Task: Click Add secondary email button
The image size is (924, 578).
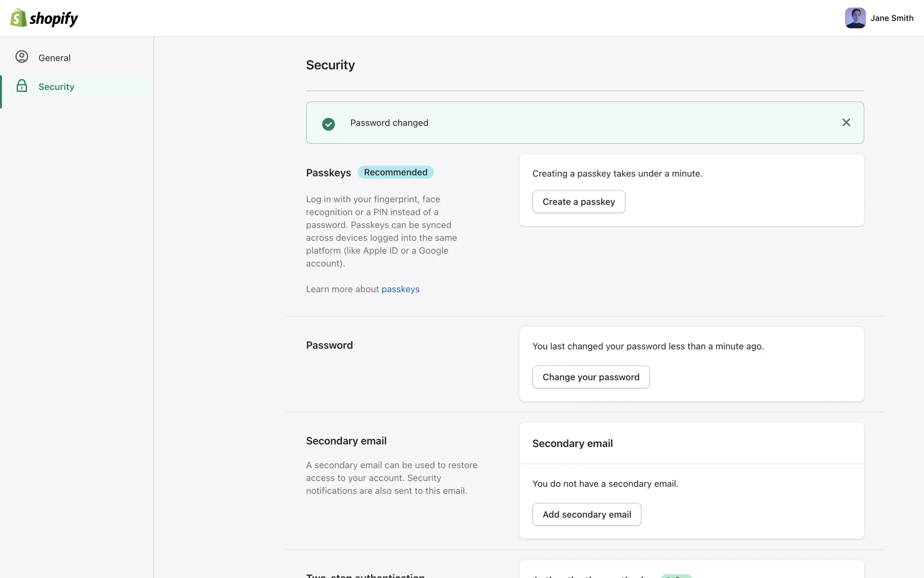Action: pos(586,514)
